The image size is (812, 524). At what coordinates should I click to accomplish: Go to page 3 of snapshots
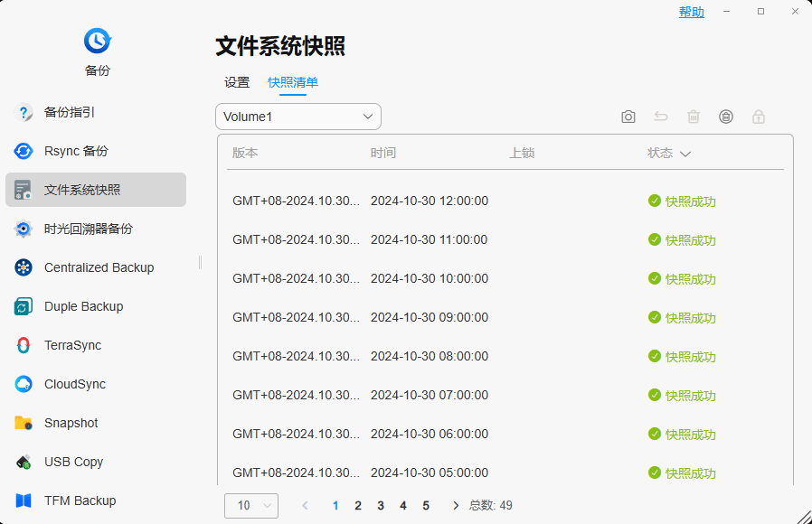tap(381, 505)
